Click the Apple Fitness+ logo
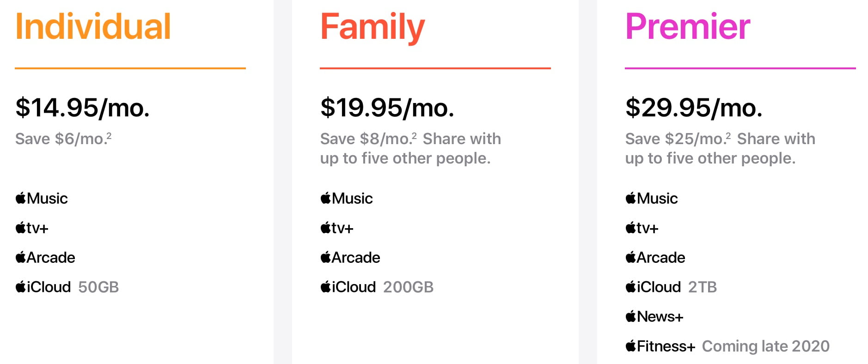The image size is (868, 364). tap(660, 346)
